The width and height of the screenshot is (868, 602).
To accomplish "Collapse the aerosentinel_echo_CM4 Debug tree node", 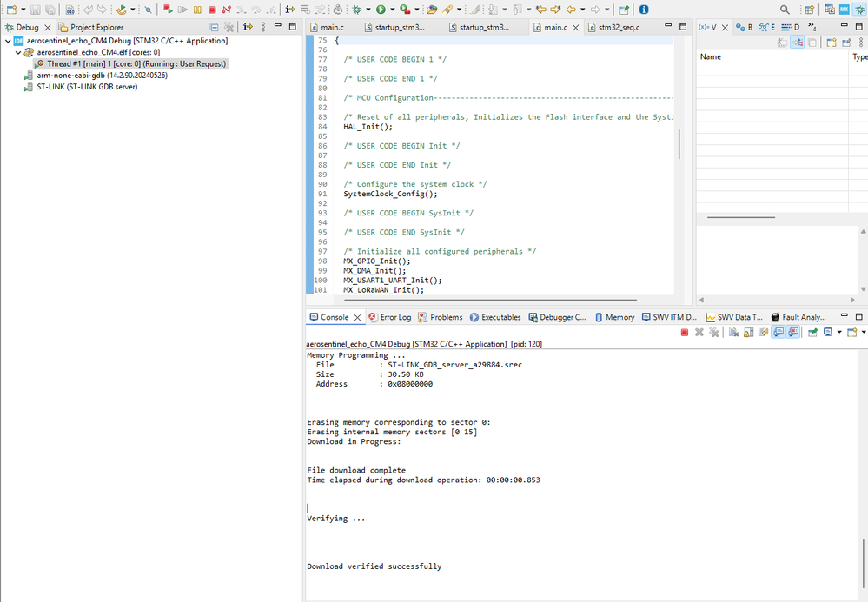I will pos(8,40).
